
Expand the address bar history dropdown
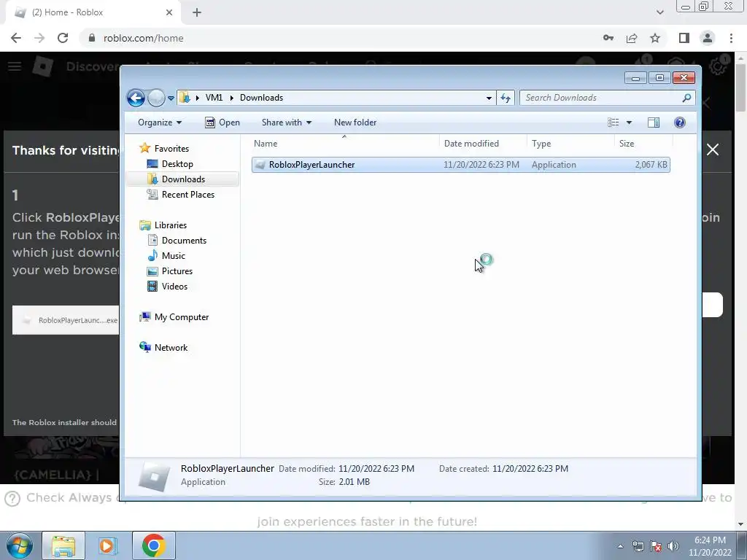point(489,98)
